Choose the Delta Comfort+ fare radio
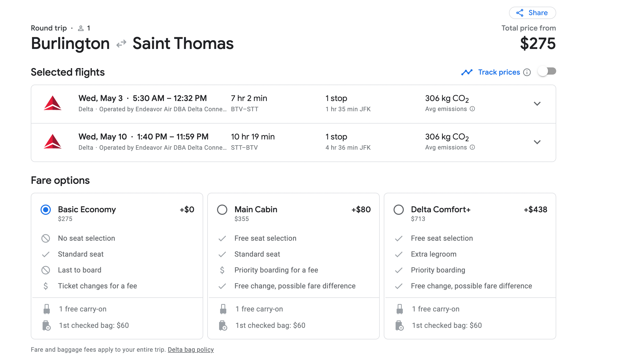Screen dimensions: 627x364 click(399, 210)
